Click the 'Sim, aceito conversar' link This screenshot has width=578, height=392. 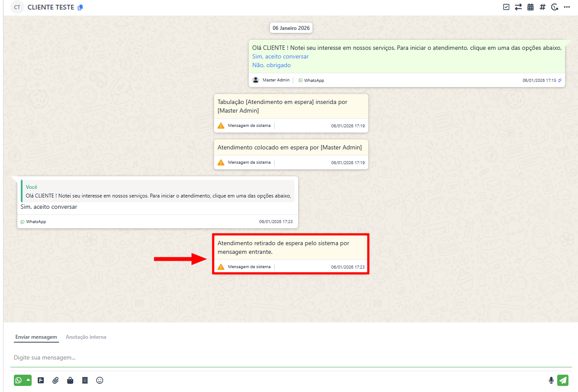(x=280, y=56)
